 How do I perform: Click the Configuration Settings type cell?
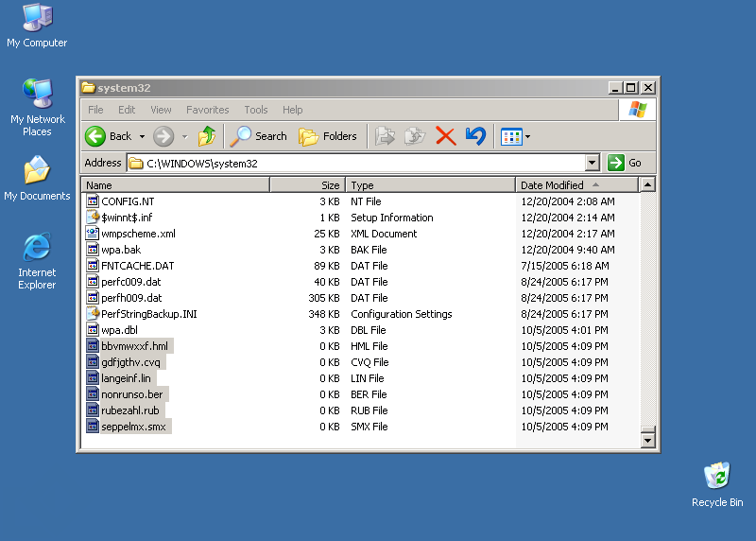pyautogui.click(x=401, y=314)
